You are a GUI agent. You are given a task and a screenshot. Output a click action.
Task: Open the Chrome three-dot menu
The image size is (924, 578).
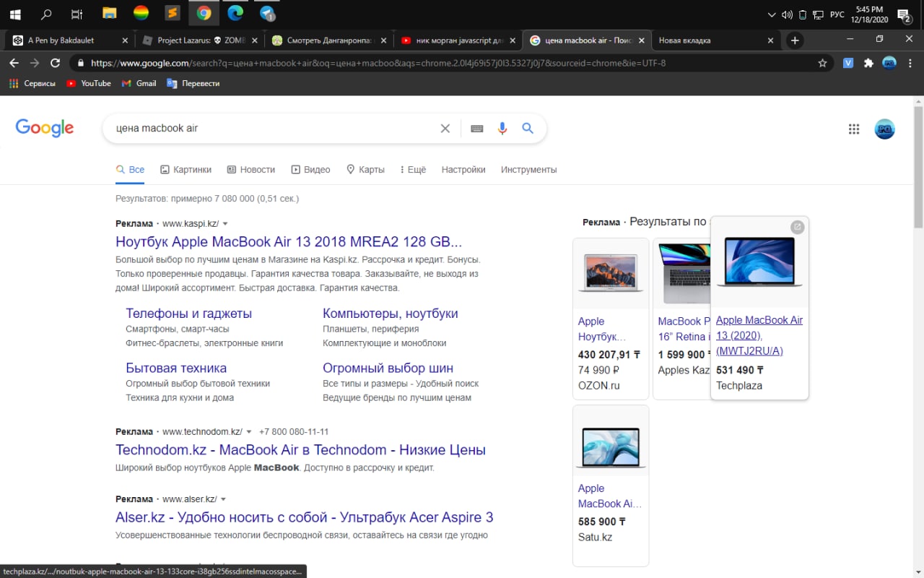coord(910,63)
